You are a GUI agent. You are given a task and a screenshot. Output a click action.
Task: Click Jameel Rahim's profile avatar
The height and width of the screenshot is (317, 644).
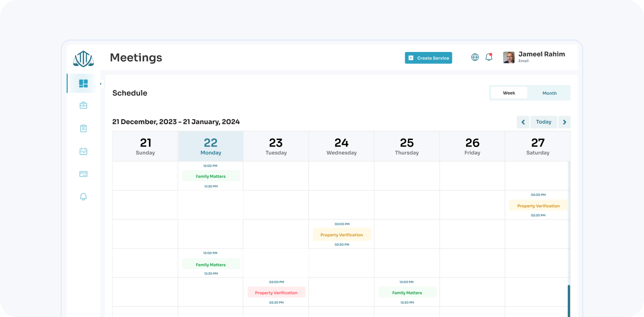(x=509, y=58)
